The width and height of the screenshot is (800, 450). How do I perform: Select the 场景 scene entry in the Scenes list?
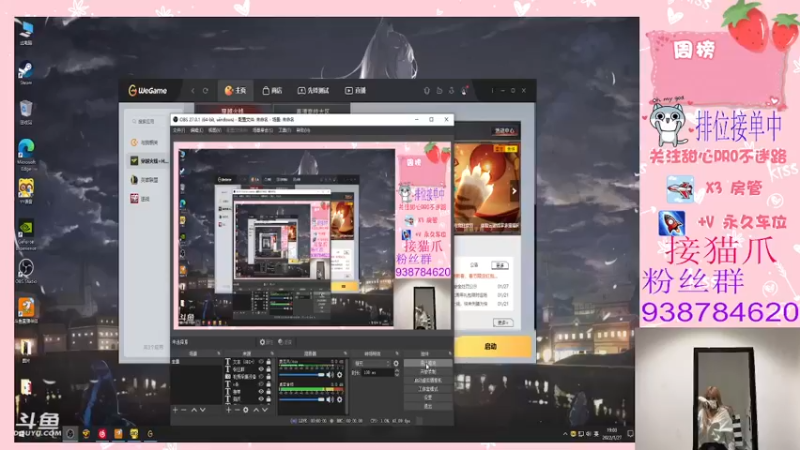click(197, 362)
